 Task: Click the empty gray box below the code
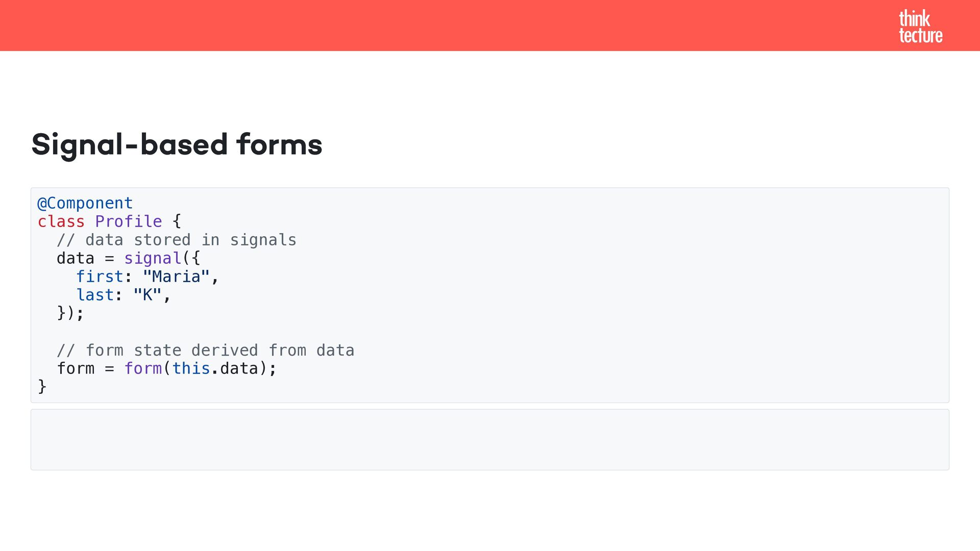[x=489, y=439]
